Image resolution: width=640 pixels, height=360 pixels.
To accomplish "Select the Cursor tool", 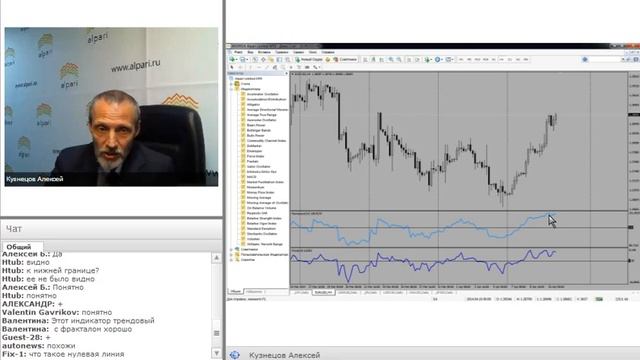I will pos(231,67).
